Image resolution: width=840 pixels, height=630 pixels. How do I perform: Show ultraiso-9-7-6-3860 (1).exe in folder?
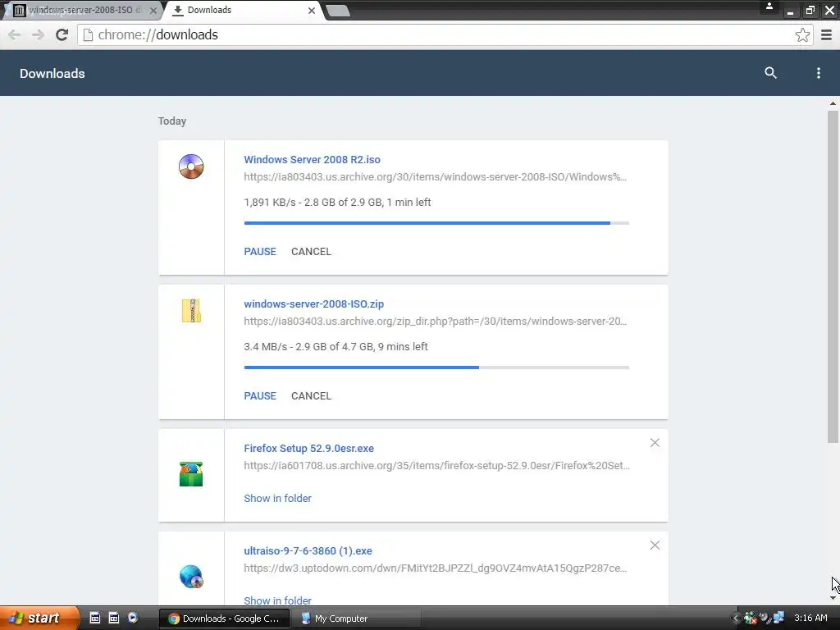click(x=277, y=600)
